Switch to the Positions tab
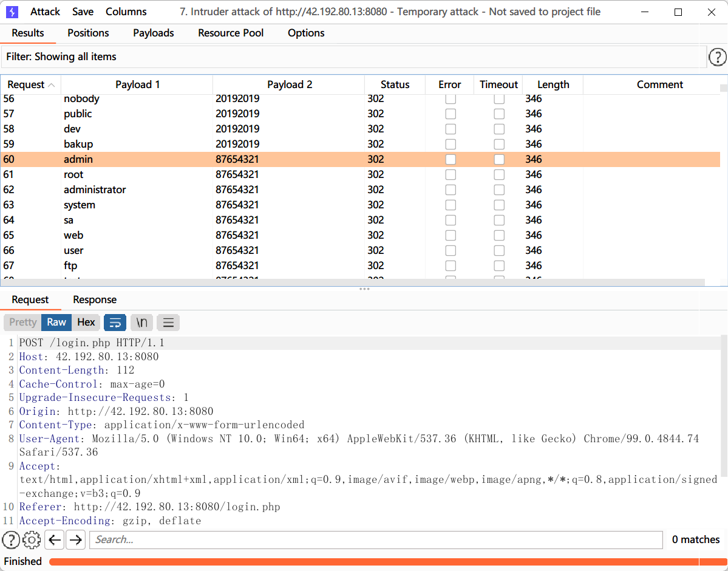This screenshot has height=571, width=728. click(x=88, y=33)
